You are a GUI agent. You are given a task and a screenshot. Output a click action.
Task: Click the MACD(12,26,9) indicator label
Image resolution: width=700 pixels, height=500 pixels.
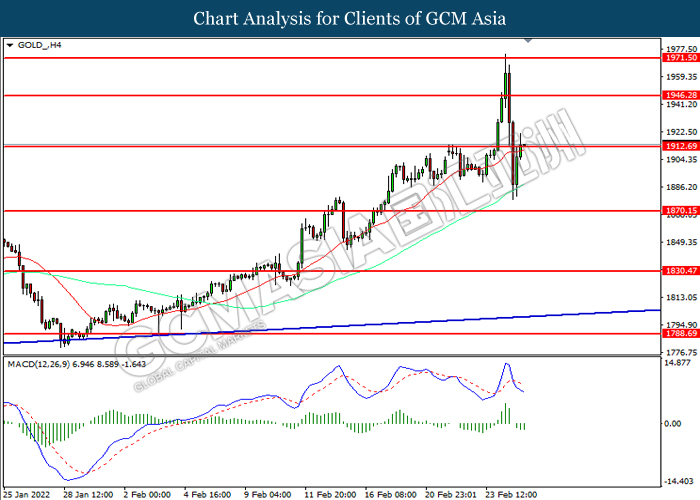76,364
